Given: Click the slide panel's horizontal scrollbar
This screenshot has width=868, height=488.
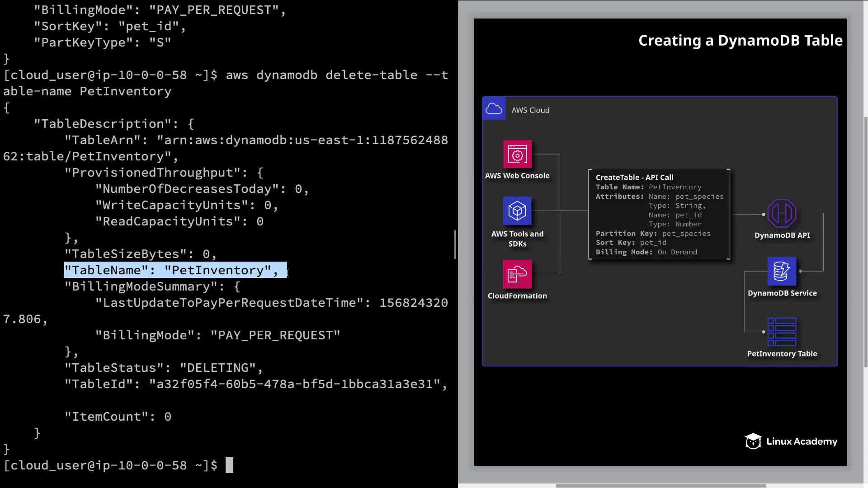Looking at the screenshot, I should 660,486.
